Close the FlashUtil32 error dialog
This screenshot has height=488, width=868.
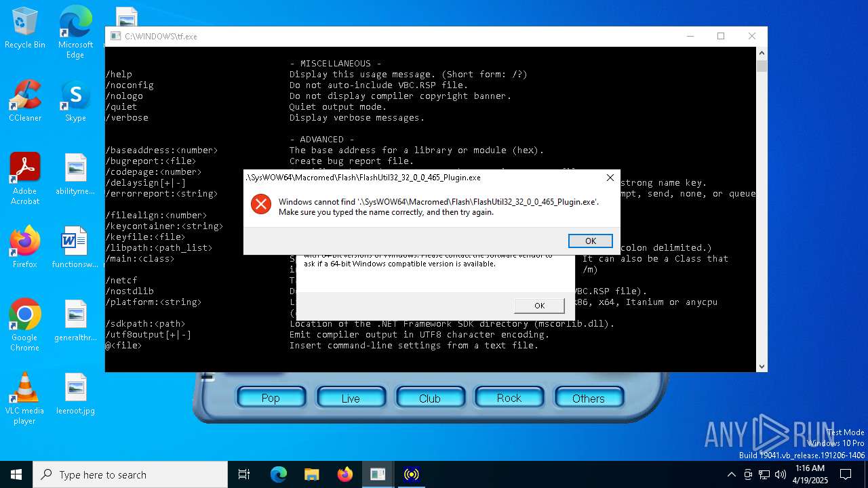pyautogui.click(x=610, y=178)
